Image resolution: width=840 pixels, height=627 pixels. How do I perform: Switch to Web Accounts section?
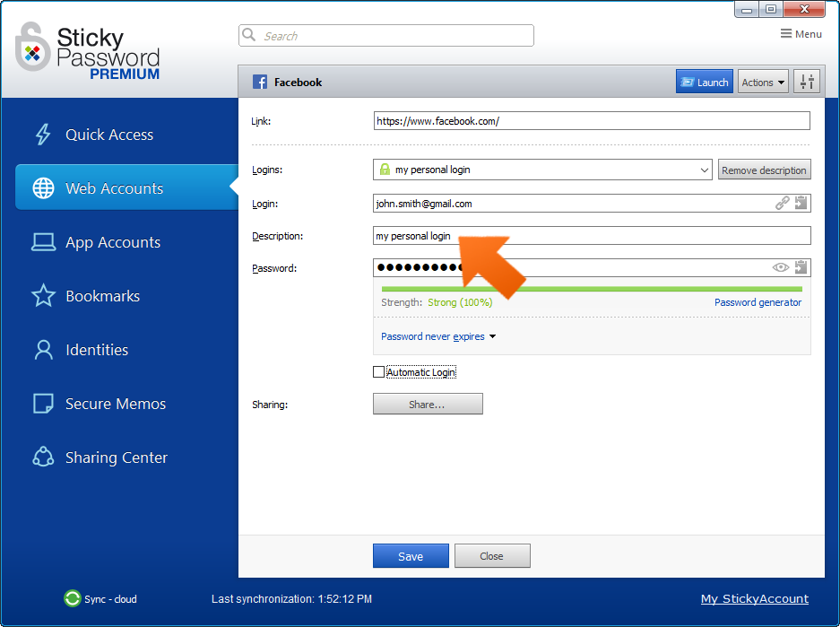[126, 187]
